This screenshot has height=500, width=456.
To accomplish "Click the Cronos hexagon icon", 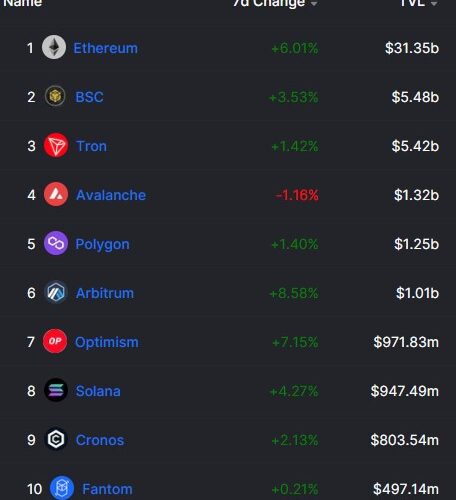I will pos(56,439).
